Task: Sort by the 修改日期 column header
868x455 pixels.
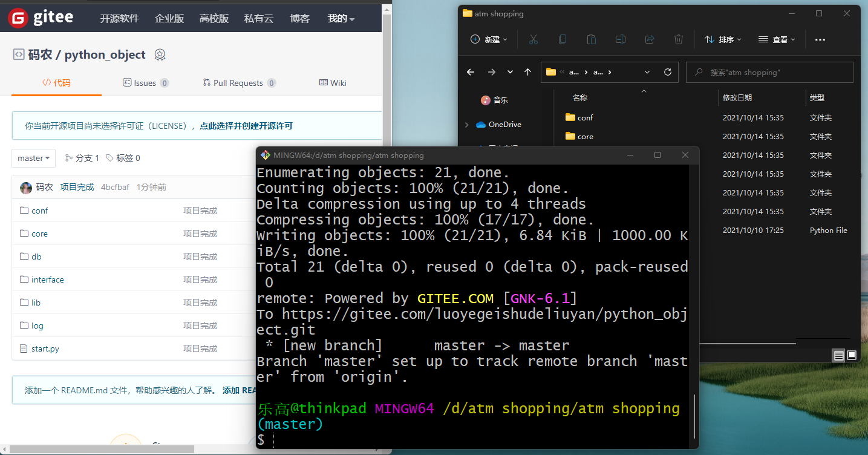Action: tap(737, 97)
